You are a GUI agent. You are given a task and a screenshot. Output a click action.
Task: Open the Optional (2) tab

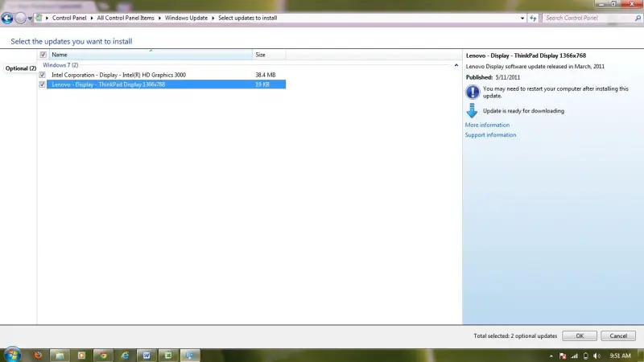coord(21,68)
